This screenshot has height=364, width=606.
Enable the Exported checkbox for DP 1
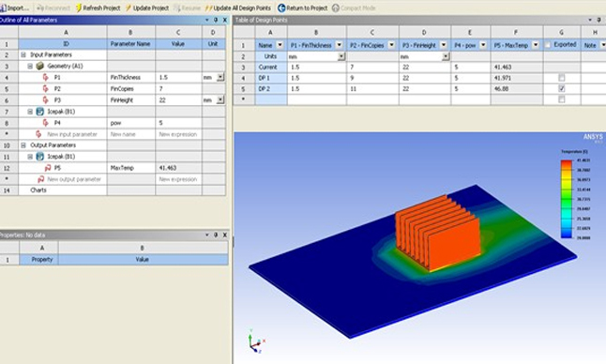(x=562, y=78)
